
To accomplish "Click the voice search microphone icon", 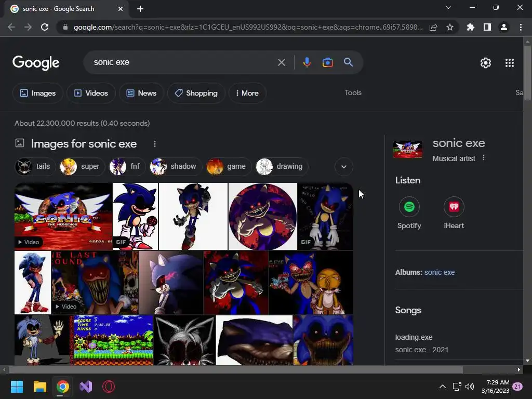I will click(307, 62).
